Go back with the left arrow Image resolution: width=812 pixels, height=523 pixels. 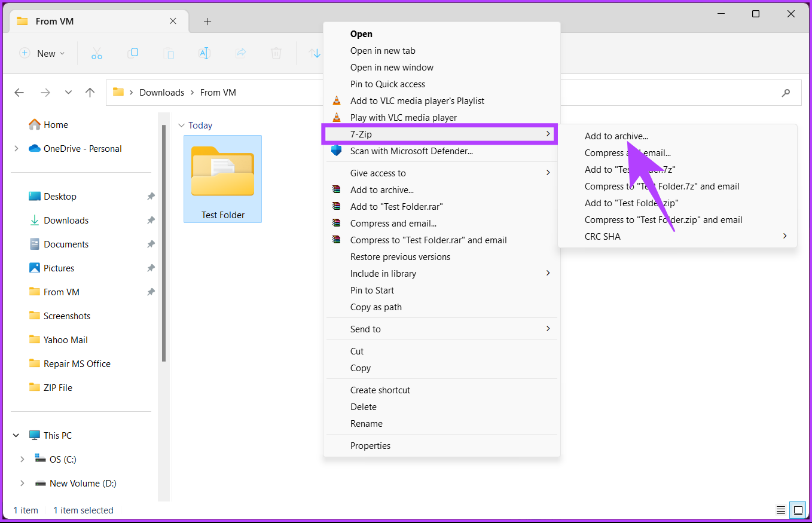click(x=19, y=93)
